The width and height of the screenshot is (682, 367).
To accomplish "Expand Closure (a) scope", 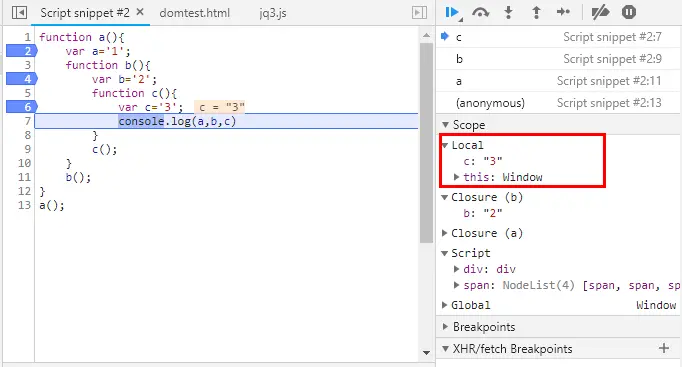I will coord(445,233).
